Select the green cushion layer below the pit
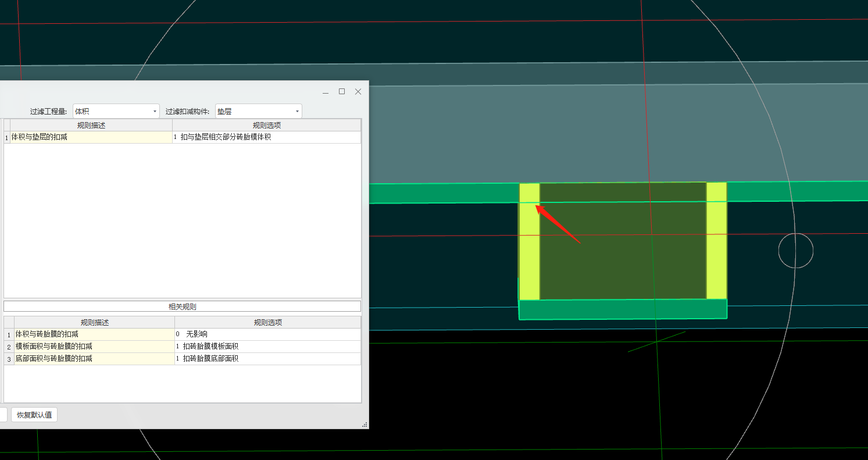This screenshot has width=868, height=460. point(623,309)
